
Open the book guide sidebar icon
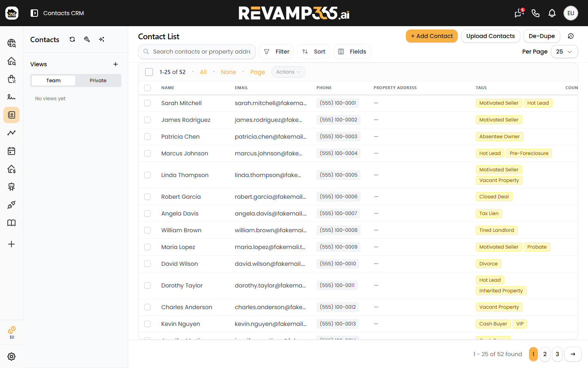[x=11, y=223]
